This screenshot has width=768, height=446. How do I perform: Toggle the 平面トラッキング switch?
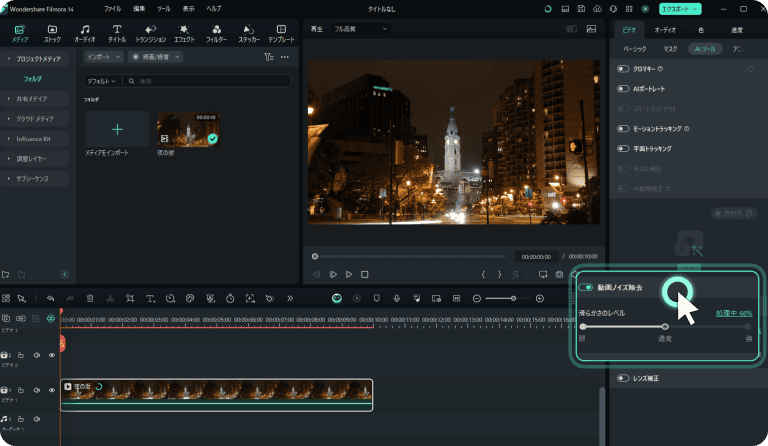[623, 148]
